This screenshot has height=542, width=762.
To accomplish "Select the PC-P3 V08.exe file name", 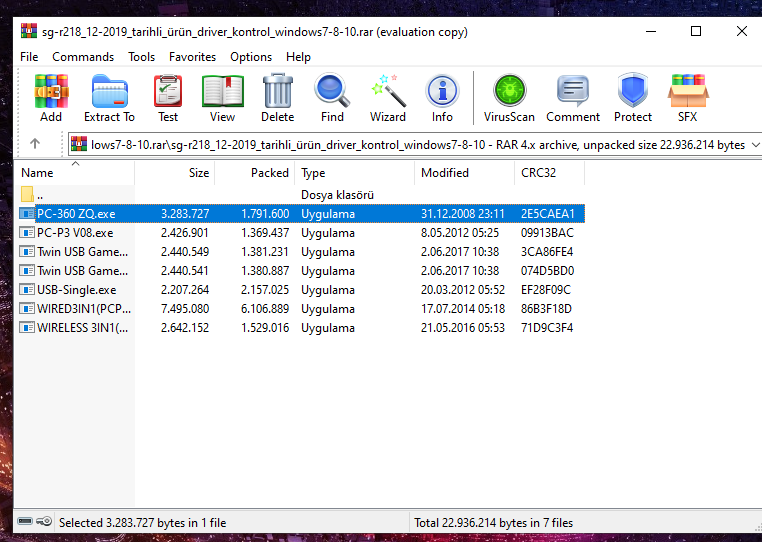I will tap(75, 233).
